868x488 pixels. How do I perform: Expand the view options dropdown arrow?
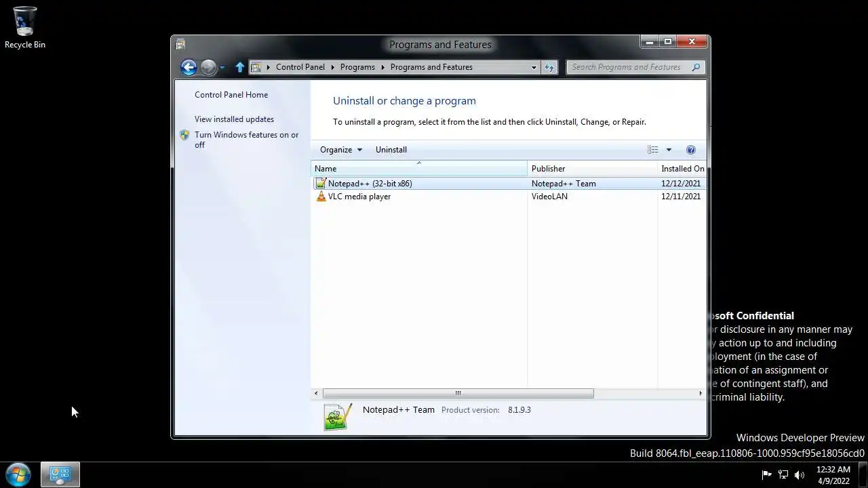click(x=669, y=150)
